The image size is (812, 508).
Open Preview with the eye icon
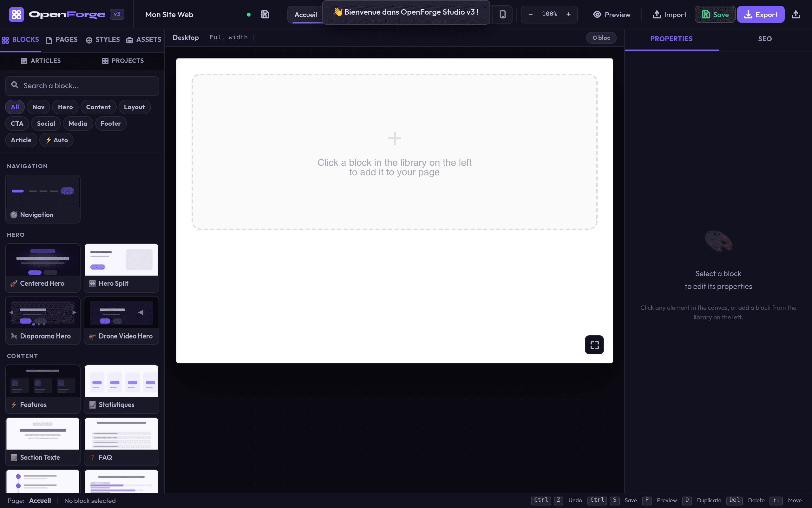pyautogui.click(x=612, y=15)
